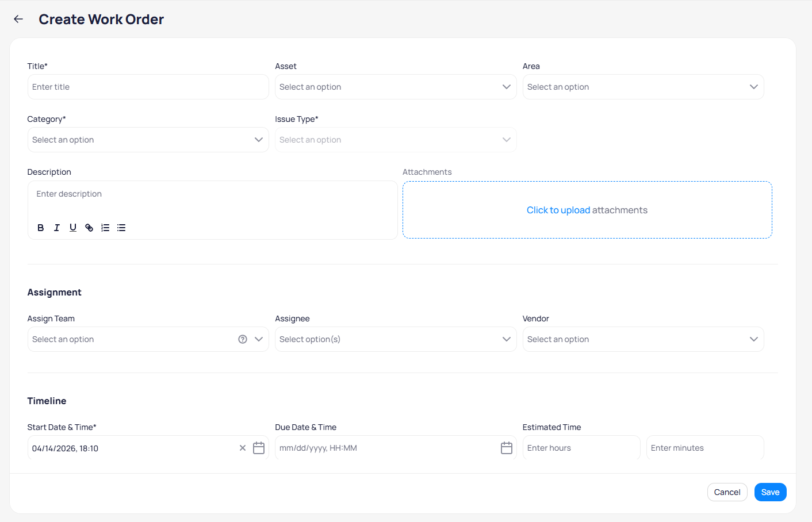Screen dimensions: 812x522
Task: Focus the Enter title input field
Action: pos(148,87)
